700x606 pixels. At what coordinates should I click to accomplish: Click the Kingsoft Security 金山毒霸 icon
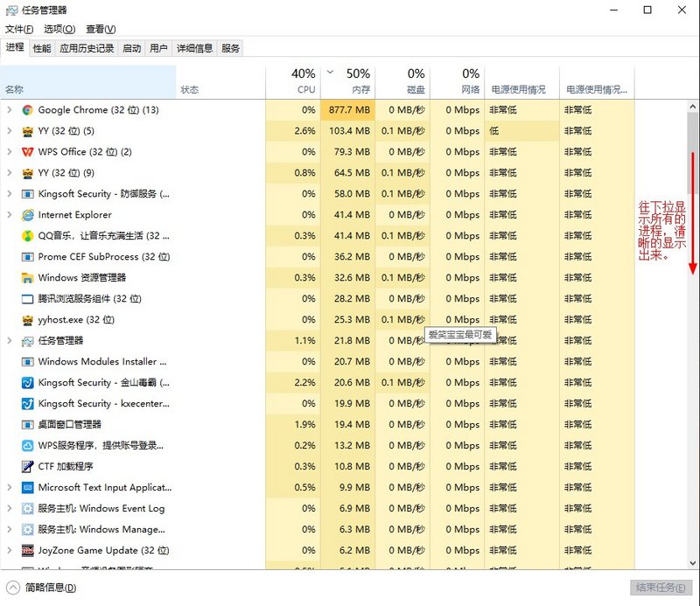point(28,383)
